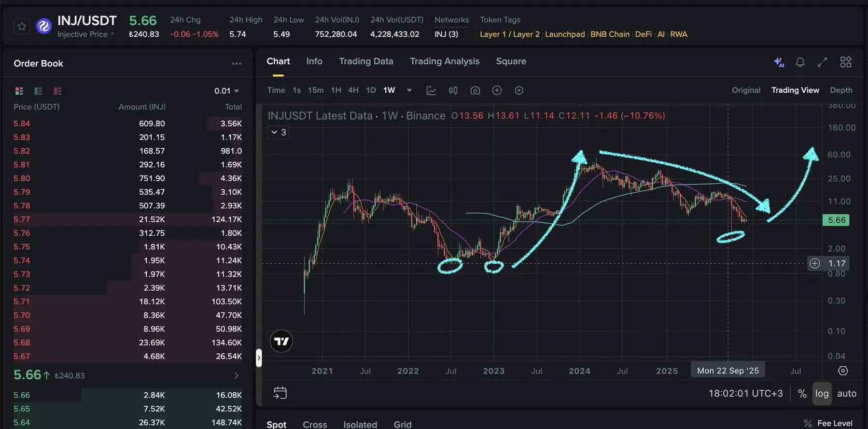868x429 pixels.
Task: Select the 1D time interval
Action: coord(371,90)
